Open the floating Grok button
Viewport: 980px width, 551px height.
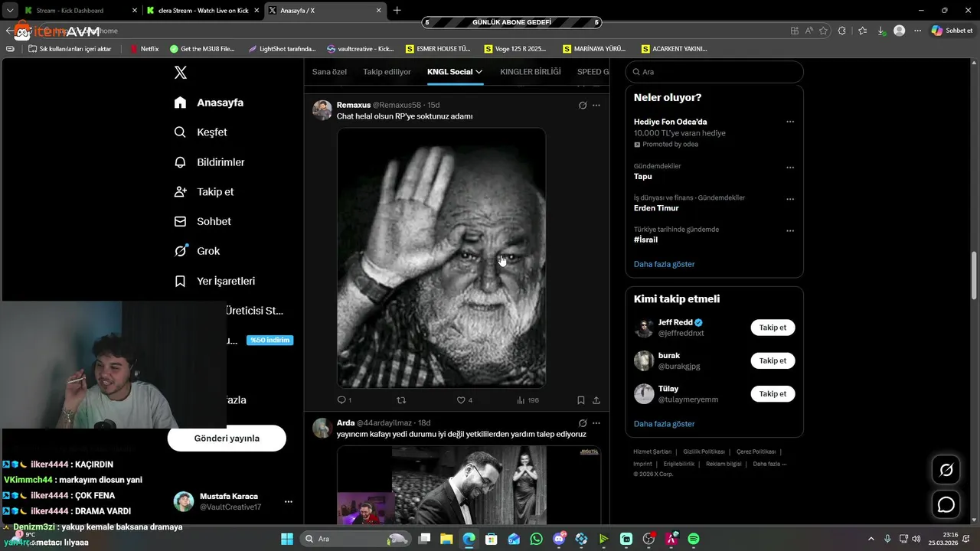(946, 470)
